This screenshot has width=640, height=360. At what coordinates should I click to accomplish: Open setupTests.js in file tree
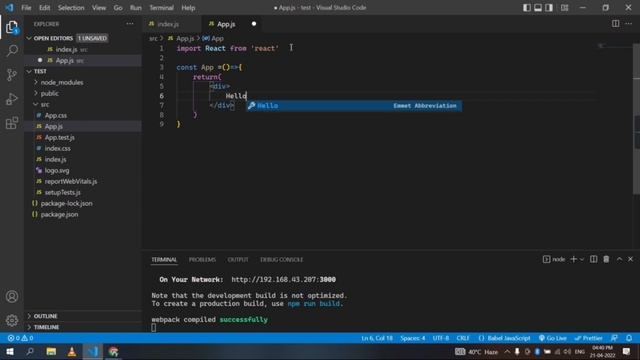[x=83, y=193]
